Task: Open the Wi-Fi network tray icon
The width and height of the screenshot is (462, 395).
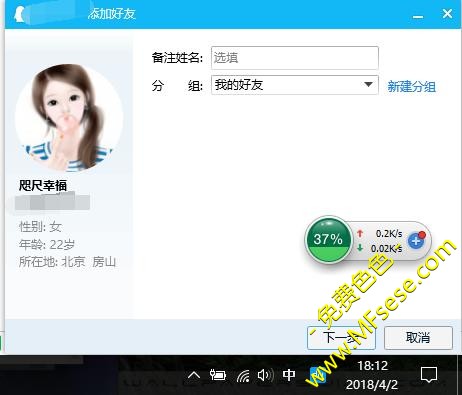Action: click(x=243, y=376)
